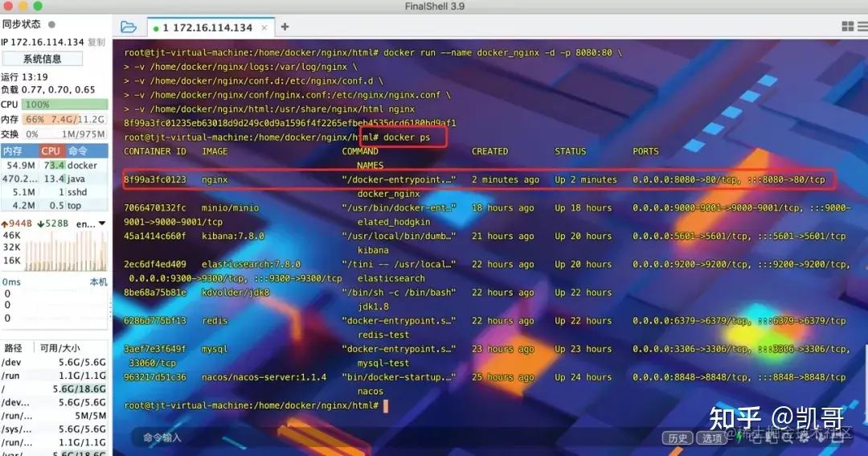
Task: Click the 负载 0.77, 0.70, 0.65 load text
Action: tap(48, 90)
